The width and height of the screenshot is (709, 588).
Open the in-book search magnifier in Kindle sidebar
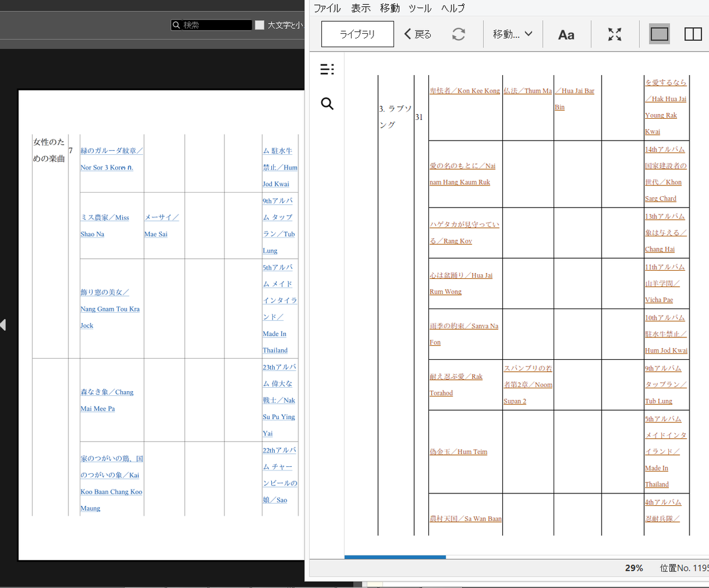[x=327, y=104]
